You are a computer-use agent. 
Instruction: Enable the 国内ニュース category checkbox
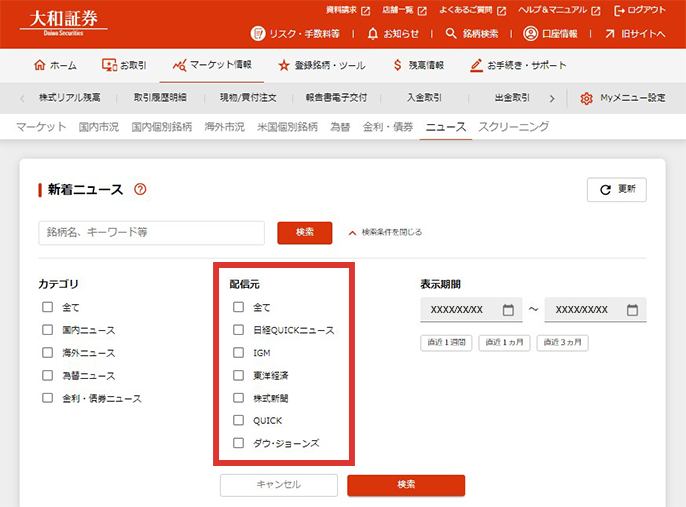47,330
